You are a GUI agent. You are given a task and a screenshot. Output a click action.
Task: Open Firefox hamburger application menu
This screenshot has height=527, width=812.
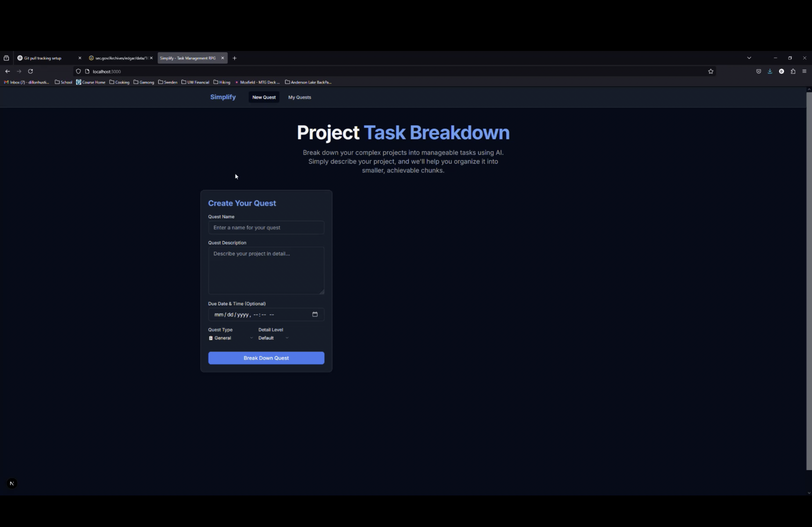pyautogui.click(x=804, y=71)
